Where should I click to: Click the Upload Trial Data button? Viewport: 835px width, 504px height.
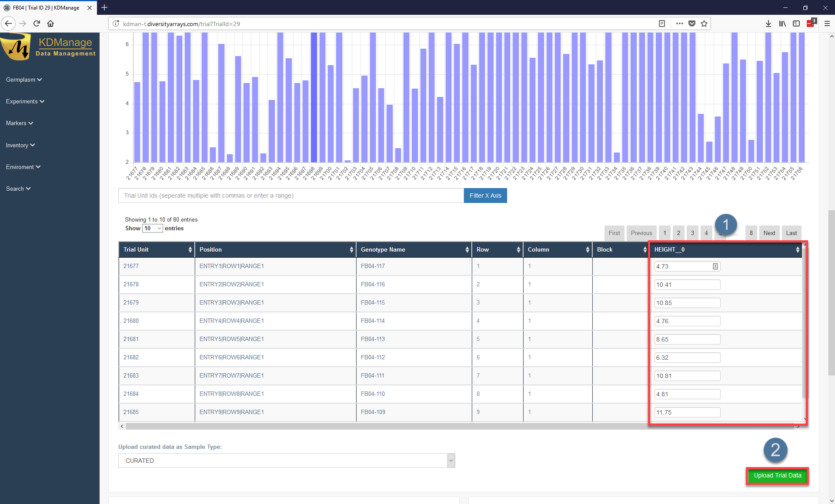click(777, 475)
